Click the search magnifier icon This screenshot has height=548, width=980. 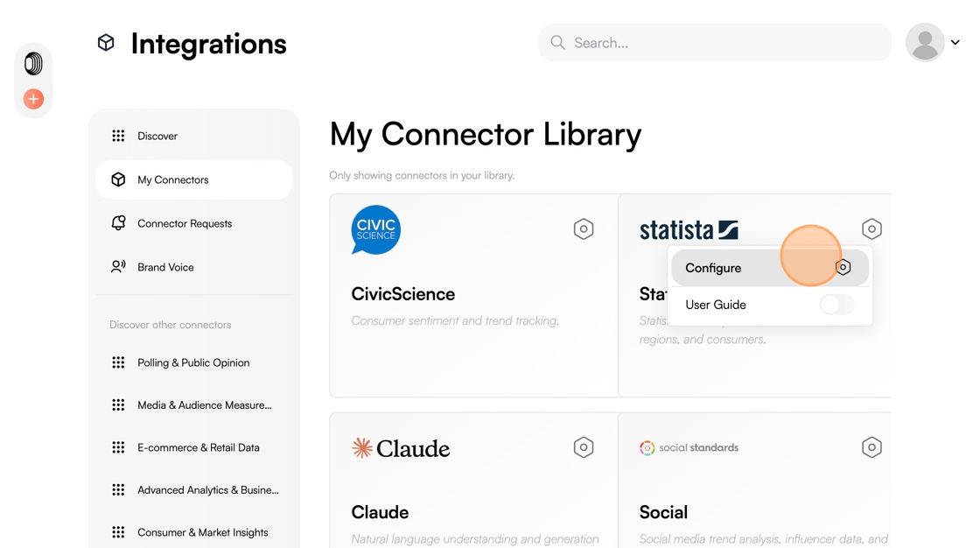[x=557, y=43]
